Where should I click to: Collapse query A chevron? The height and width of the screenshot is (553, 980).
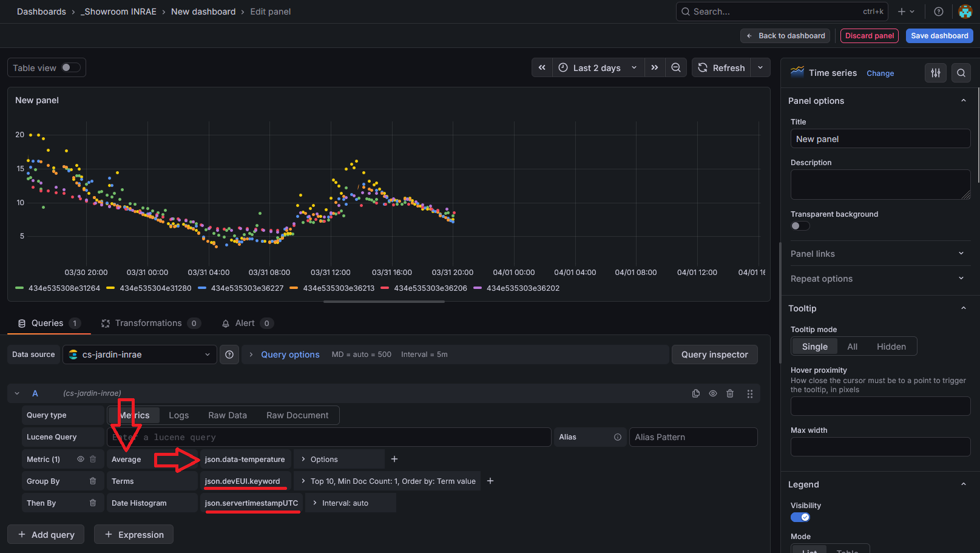pyautogui.click(x=17, y=393)
